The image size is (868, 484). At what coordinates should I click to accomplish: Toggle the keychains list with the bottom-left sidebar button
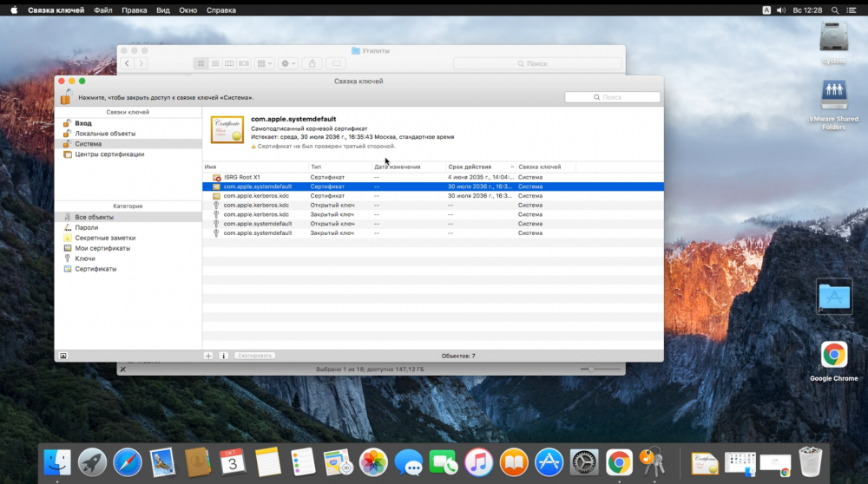point(63,356)
